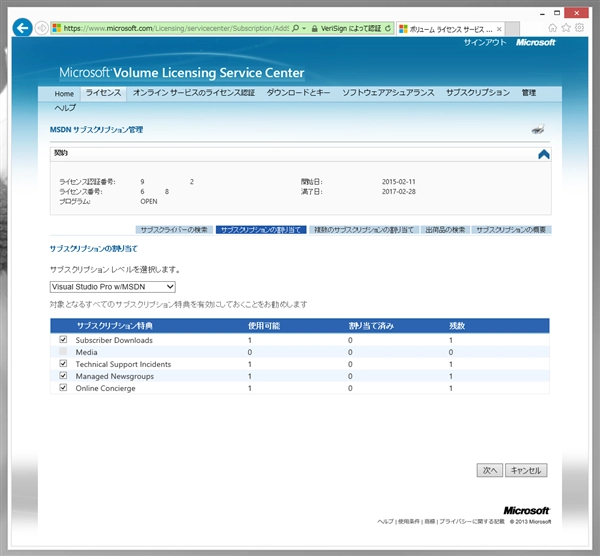
Task: Open the サブスクリプション menu
Action: (478, 93)
